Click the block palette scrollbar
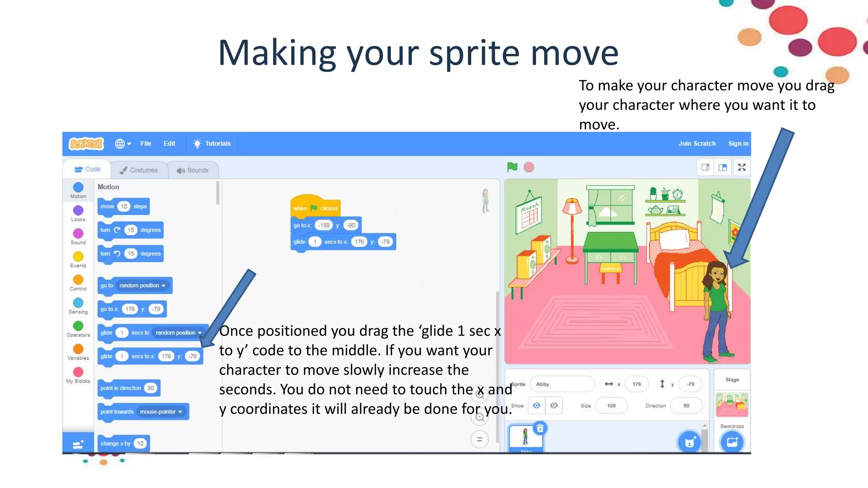Image resolution: width=868 pixels, height=488 pixels. click(218, 193)
